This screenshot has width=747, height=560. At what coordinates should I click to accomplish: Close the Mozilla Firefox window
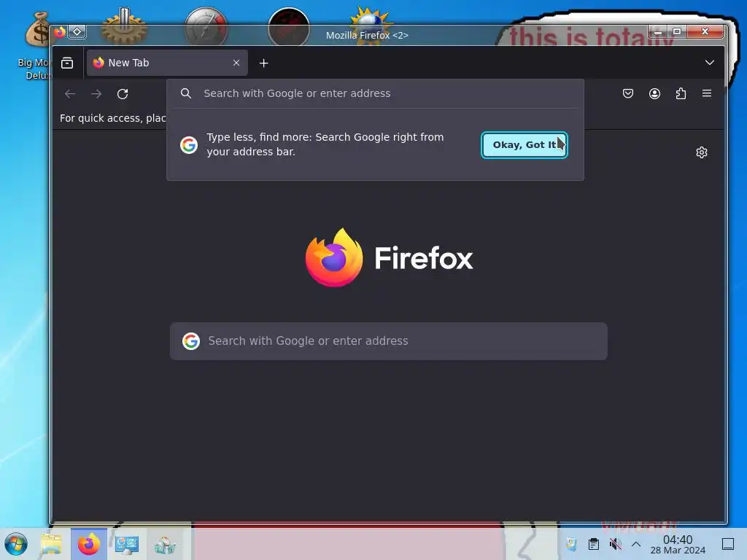[x=705, y=32]
